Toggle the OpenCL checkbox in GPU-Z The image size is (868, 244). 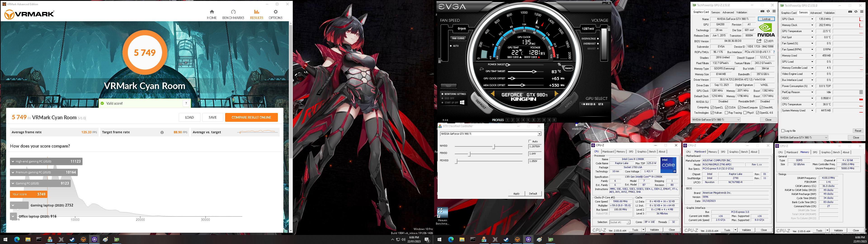point(712,108)
